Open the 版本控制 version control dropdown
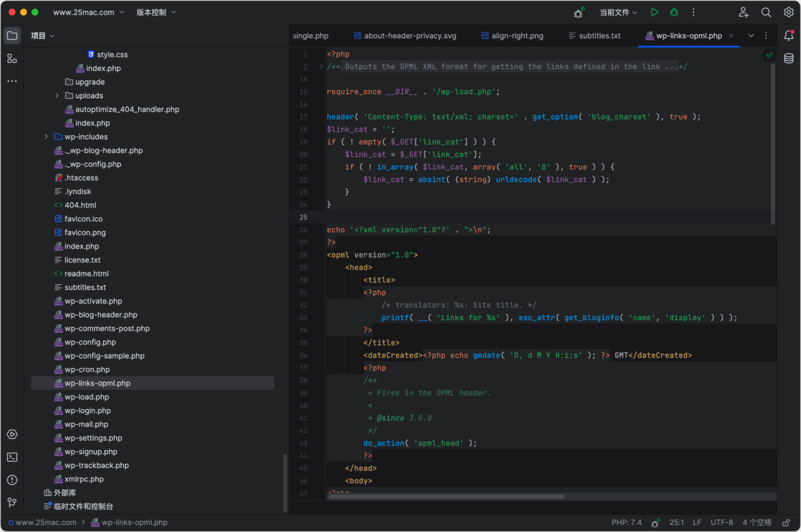 [157, 12]
